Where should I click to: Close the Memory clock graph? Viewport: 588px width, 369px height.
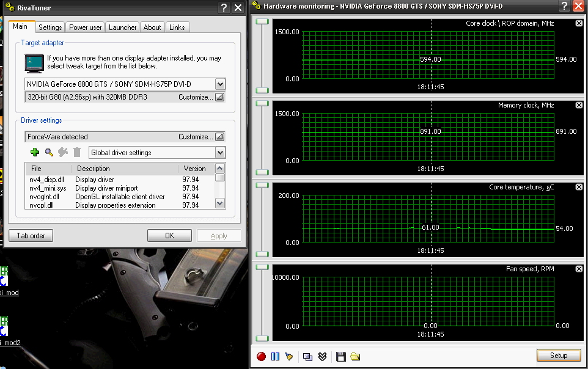click(x=579, y=105)
